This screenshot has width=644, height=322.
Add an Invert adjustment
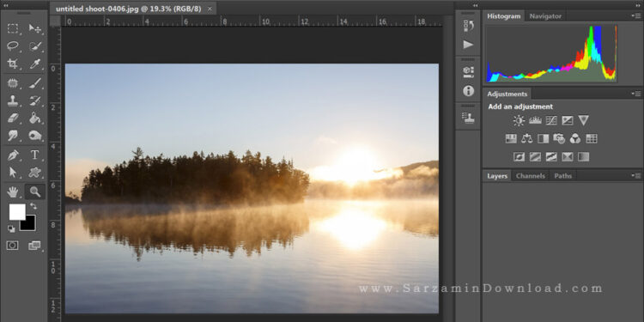tap(519, 156)
